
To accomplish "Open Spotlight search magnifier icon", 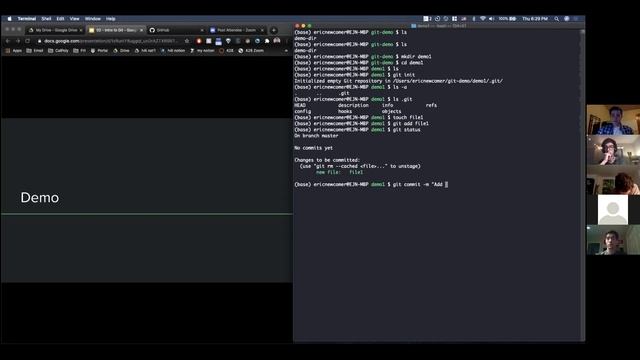I will click(556, 19).
